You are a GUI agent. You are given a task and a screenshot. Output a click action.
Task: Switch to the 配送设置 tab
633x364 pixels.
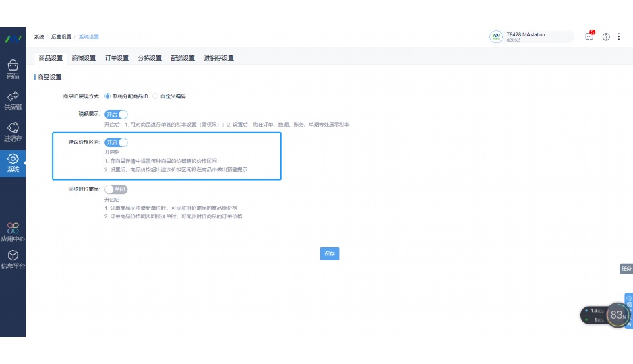183,58
